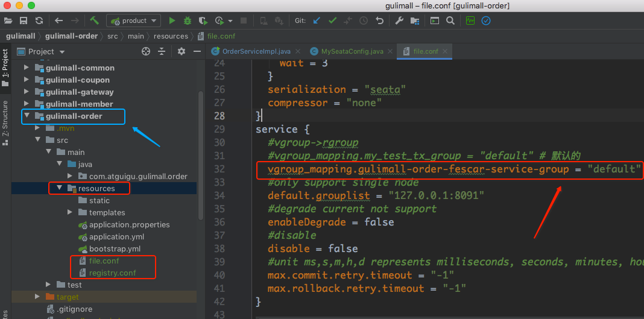Open Search Everywhere magnifier icon
This screenshot has width=644, height=319.
pos(450,21)
